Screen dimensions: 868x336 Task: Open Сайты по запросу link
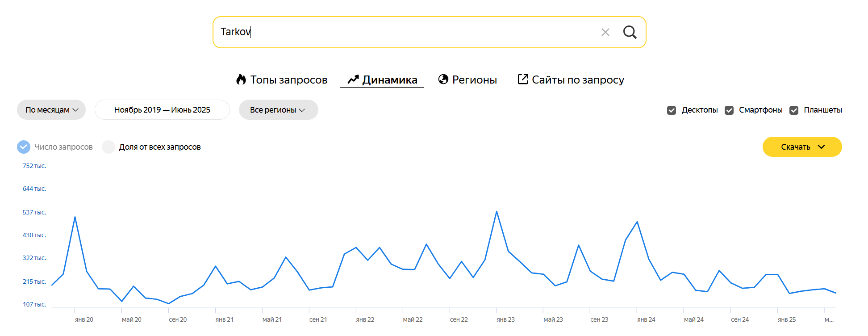pyautogui.click(x=578, y=80)
